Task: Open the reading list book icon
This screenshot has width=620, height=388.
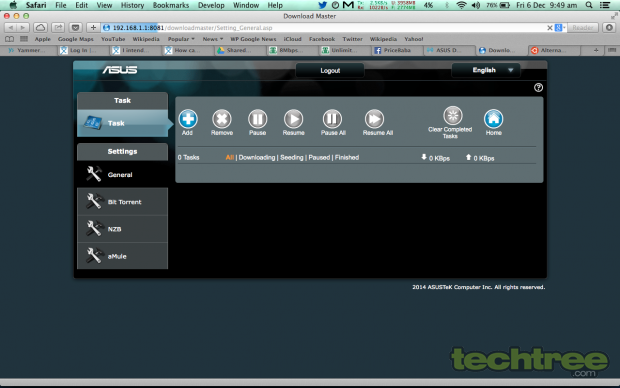Action: pos(9,39)
